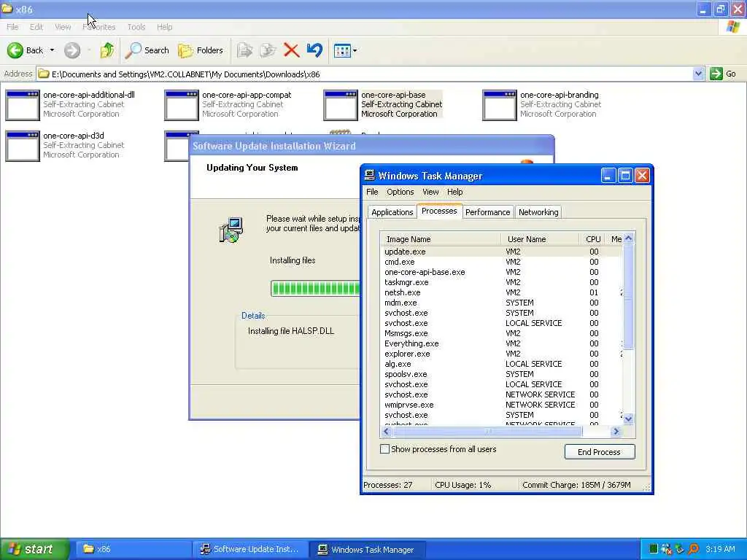This screenshot has height=560, width=747.
Task: Click the Go button beside the address bar
Action: (x=723, y=74)
